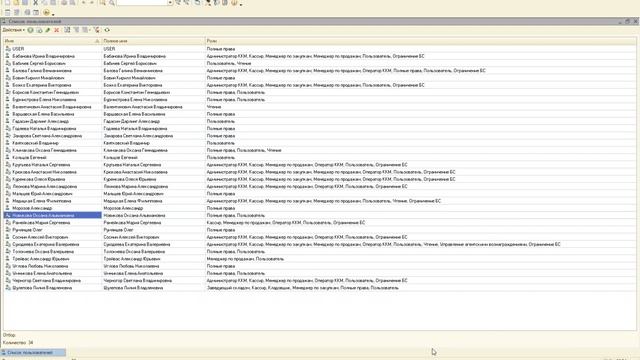Click the scissors Cut icon in top toolbar
Image resolution: width=640 pixels, height=360 pixels.
tap(36, 3)
